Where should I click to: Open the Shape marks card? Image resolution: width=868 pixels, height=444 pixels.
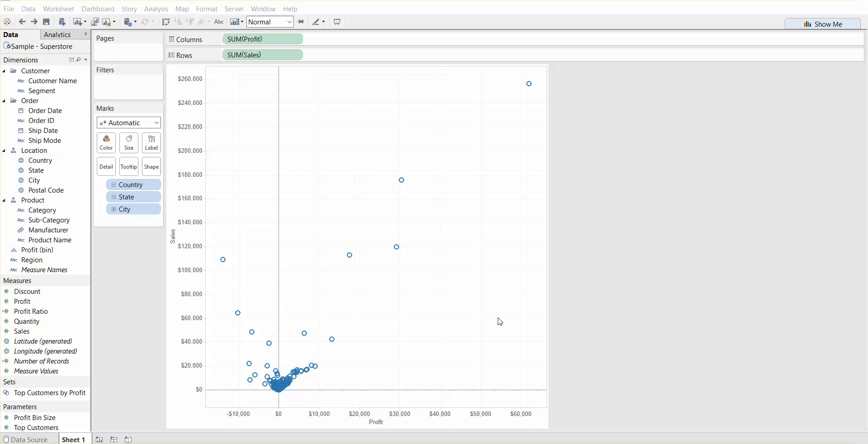pyautogui.click(x=151, y=166)
